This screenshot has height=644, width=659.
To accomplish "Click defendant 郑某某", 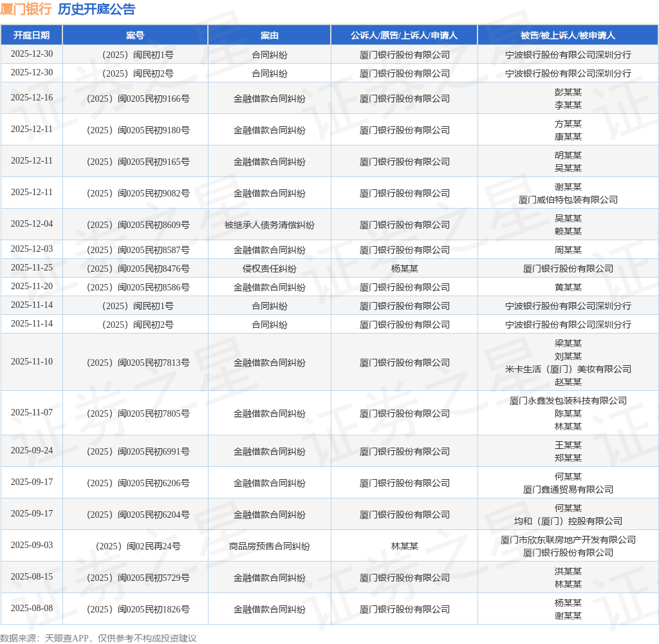I will tap(568, 458).
